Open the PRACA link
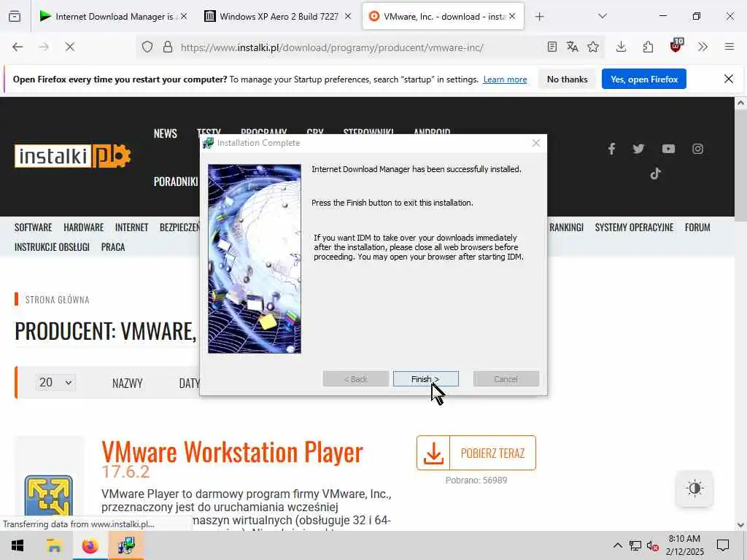This screenshot has height=560, width=747. [x=113, y=247]
